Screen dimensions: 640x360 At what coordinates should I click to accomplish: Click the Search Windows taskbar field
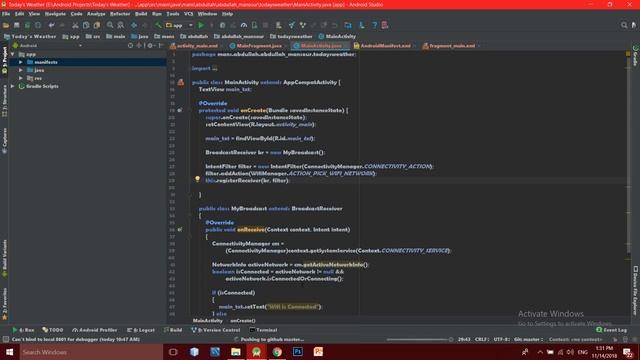(x=91, y=352)
